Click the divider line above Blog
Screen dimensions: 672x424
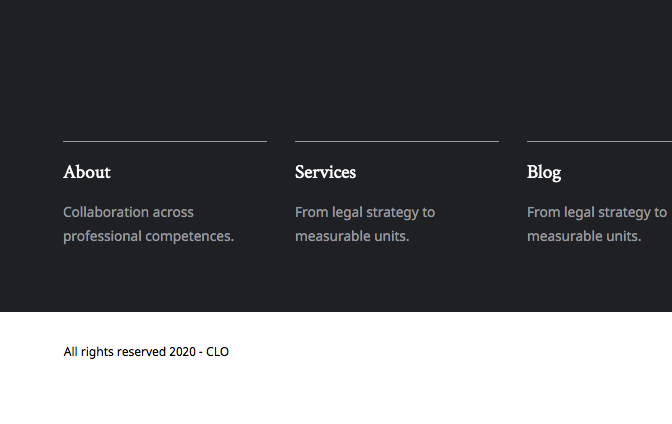point(599,142)
